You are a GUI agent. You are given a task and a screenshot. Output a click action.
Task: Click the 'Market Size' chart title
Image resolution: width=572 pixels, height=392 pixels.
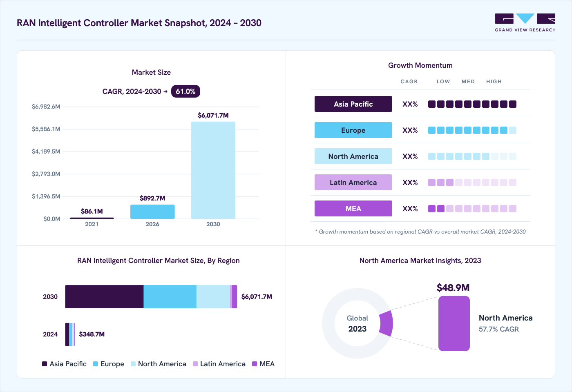[x=151, y=72]
